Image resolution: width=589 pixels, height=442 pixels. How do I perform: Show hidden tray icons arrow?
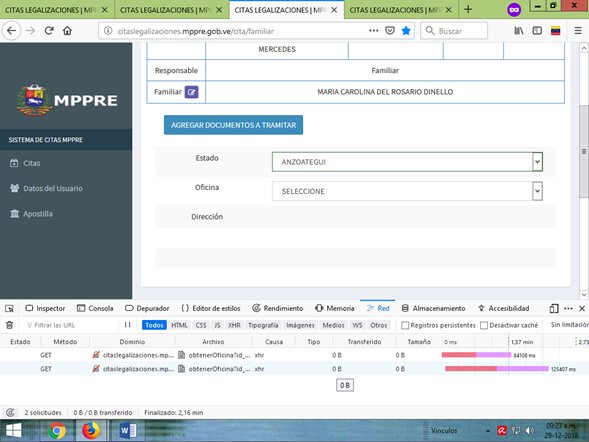click(x=488, y=431)
